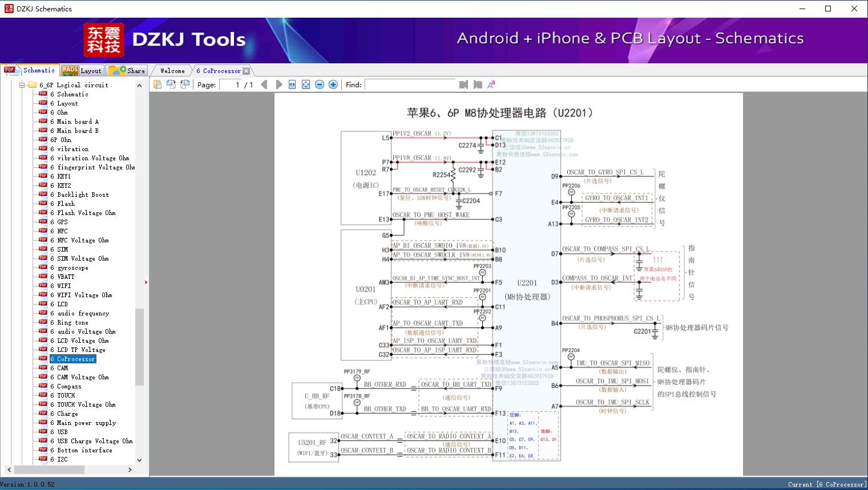Open 6 Main board B item
Image resolution: width=868 pixels, height=490 pixels.
pos(74,131)
